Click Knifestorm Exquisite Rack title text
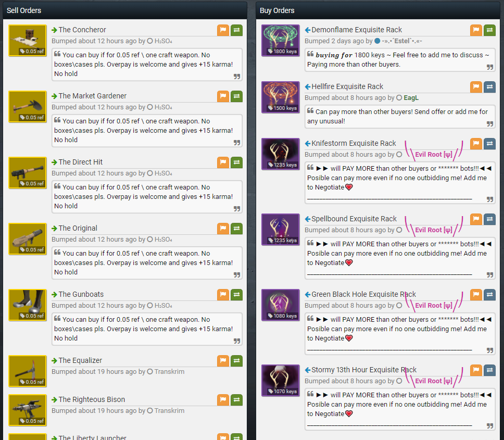The width and height of the screenshot is (504, 440). coord(354,143)
